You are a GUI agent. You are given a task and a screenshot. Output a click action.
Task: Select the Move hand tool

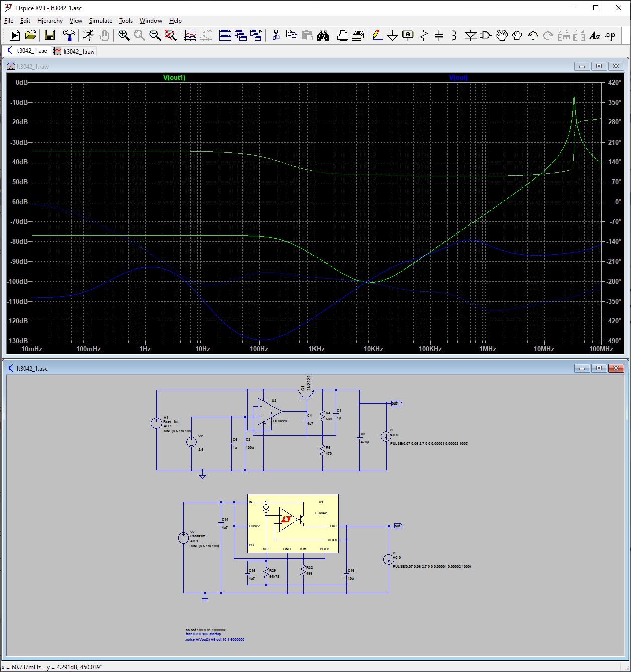click(x=501, y=35)
